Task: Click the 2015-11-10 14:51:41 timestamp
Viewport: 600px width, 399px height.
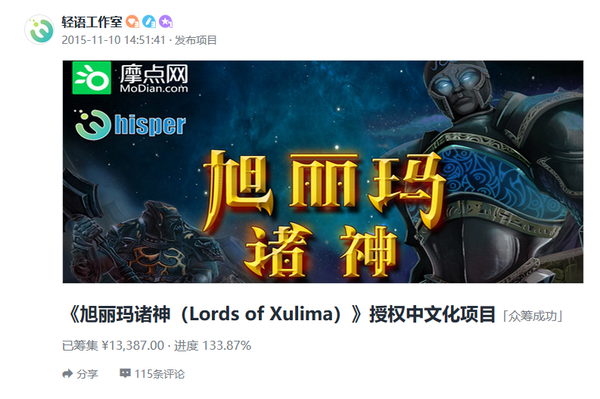Action: 113,40
